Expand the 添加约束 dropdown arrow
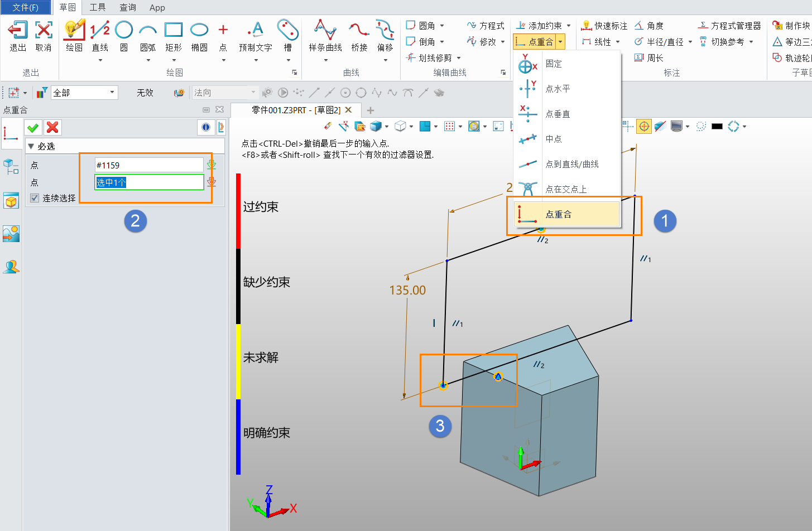 point(569,26)
